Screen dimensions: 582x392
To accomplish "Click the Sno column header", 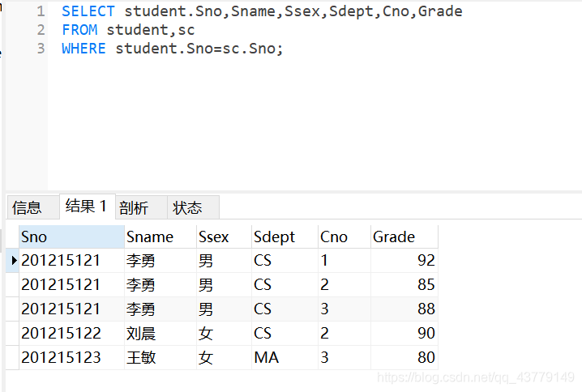I will pyautogui.click(x=71, y=237).
